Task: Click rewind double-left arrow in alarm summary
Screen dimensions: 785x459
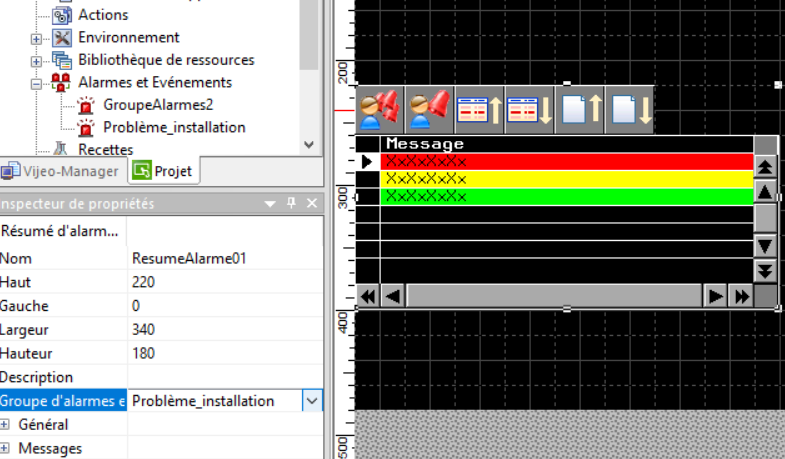Action: [368, 296]
